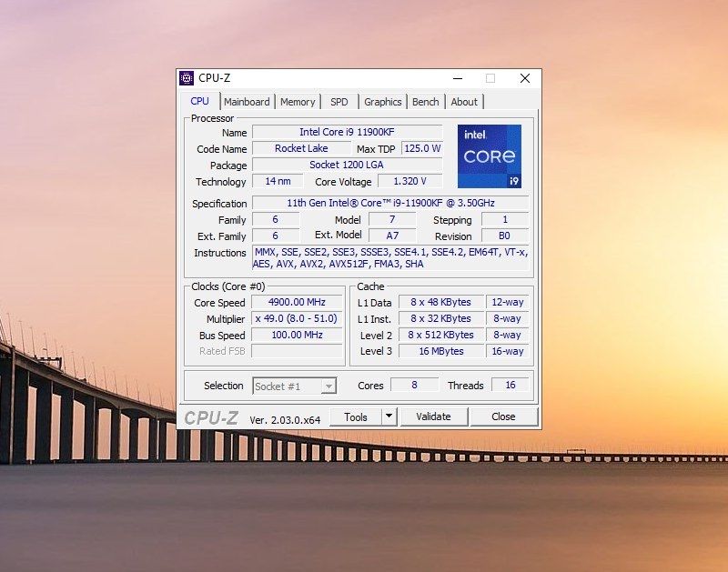The width and height of the screenshot is (728, 572).
Task: Click the CPU-Z app icon in title bar
Action: click(x=187, y=78)
